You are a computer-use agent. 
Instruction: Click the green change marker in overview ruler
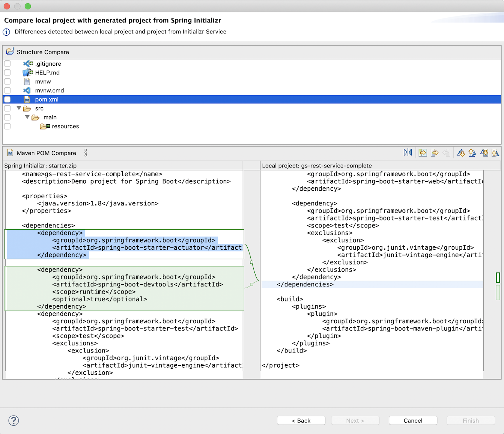pos(498,277)
